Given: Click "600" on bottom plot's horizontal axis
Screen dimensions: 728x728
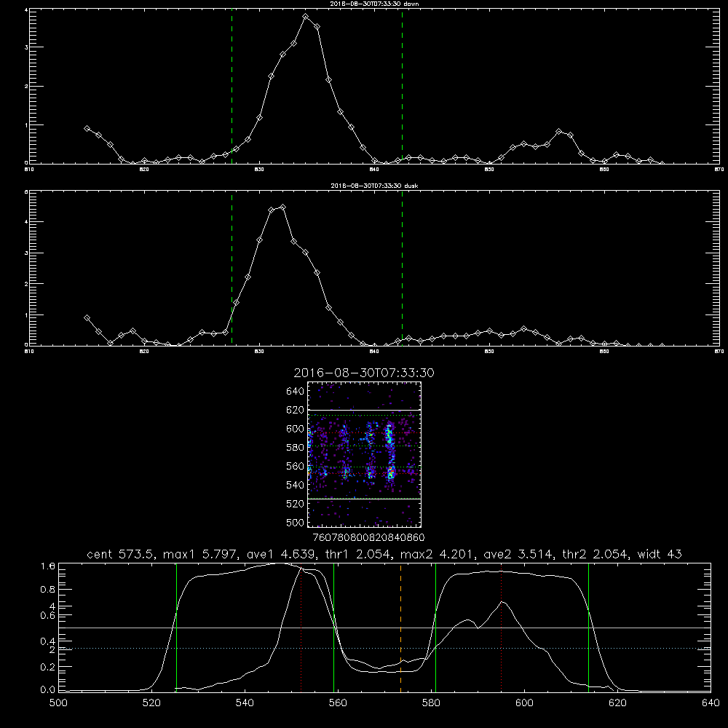Looking at the screenshot, I should point(524,703).
